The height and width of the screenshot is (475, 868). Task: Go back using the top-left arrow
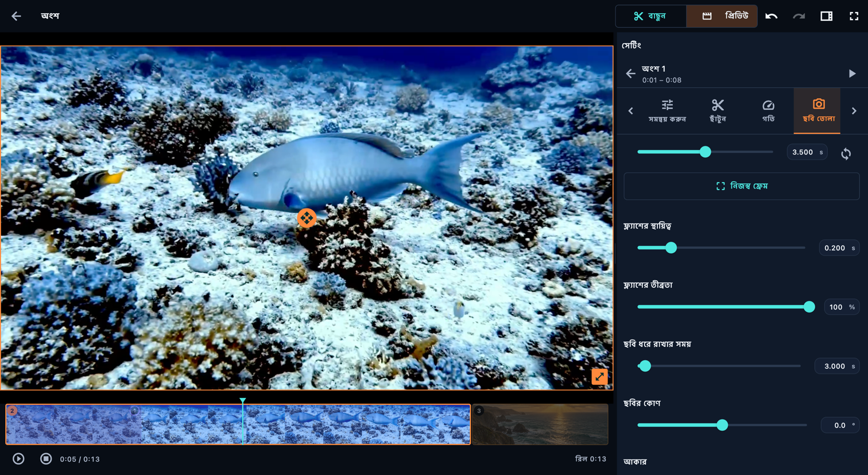(16, 16)
